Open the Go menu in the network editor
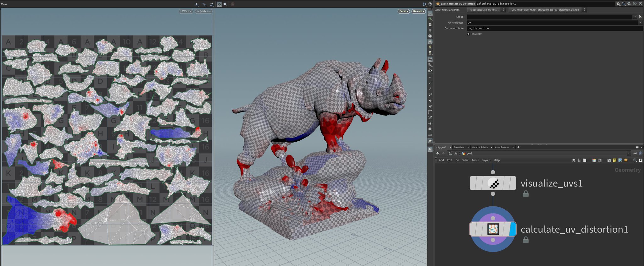Image resolution: width=644 pixels, height=266 pixels. tap(457, 160)
